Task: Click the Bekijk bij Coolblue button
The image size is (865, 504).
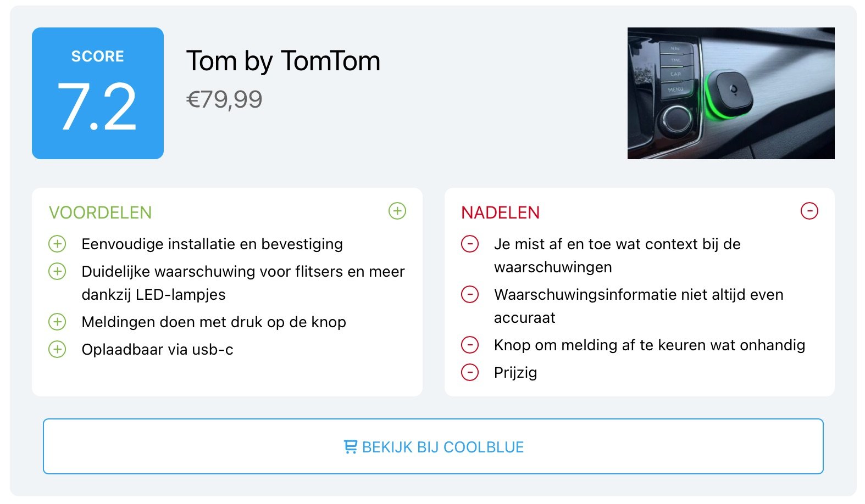Action: [x=433, y=446]
